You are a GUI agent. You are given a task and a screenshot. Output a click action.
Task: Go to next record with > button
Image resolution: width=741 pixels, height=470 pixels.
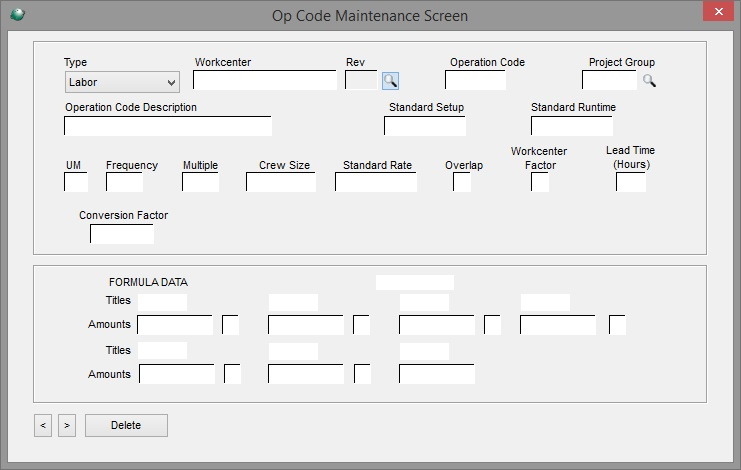point(67,426)
